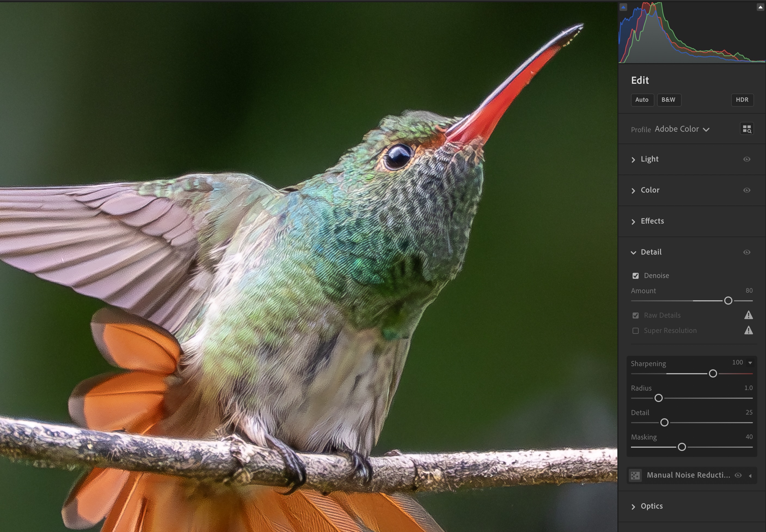The image size is (766, 532).
Task: Toggle Manual Noise Reduction eye icon
Action: 738,475
